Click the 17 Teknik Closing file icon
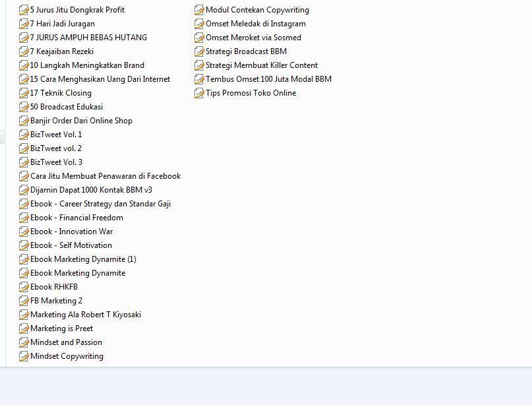The width and height of the screenshot is (532, 405). tap(24, 93)
